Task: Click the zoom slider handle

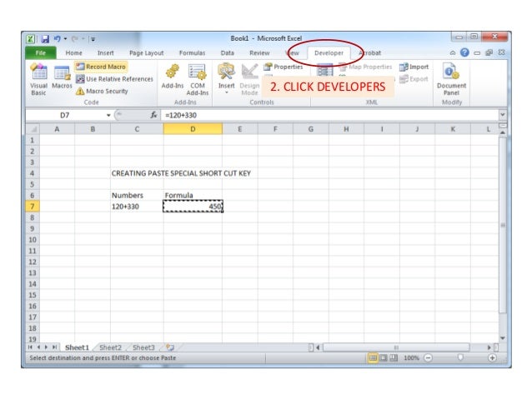Action: pyautogui.click(x=460, y=357)
